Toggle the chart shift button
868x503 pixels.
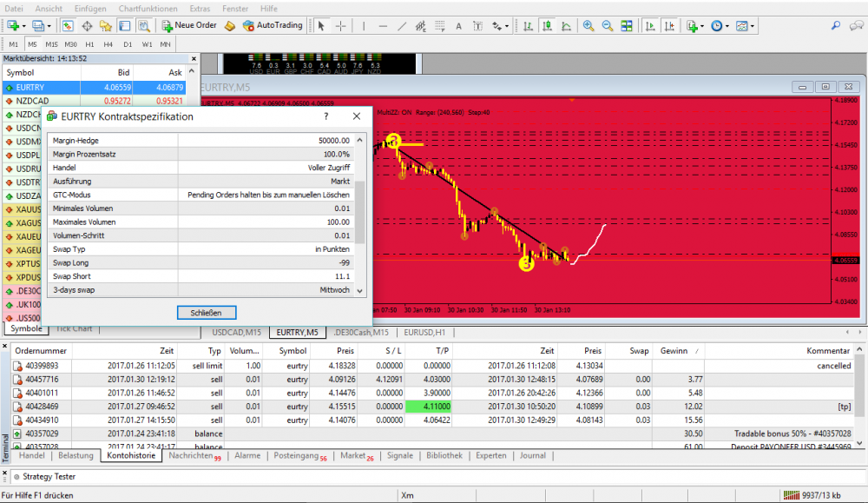coord(669,26)
